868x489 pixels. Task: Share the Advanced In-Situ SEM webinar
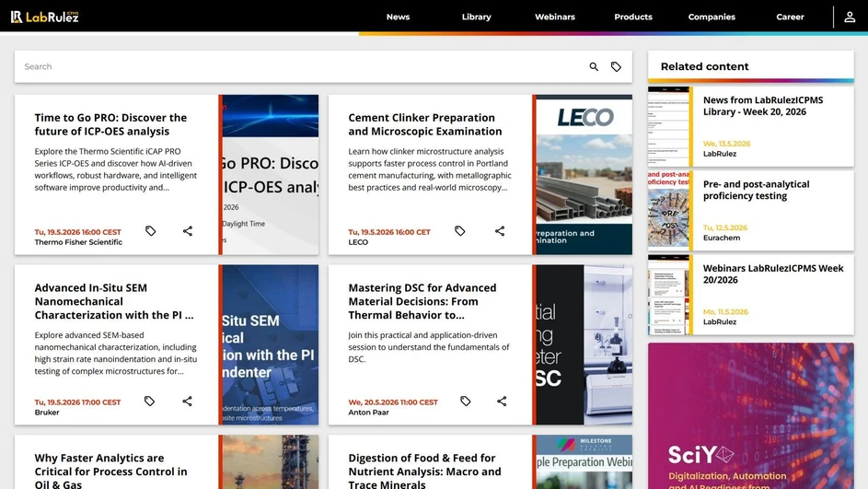pyautogui.click(x=187, y=401)
